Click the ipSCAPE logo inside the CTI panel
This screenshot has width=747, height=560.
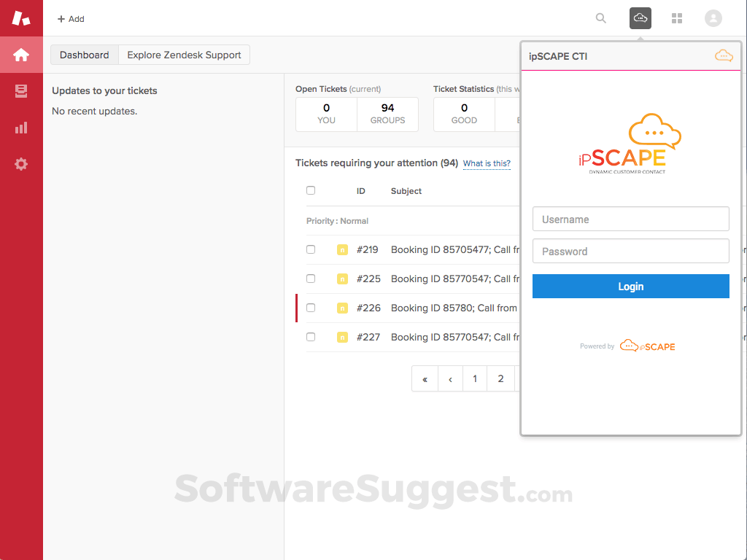point(630,142)
